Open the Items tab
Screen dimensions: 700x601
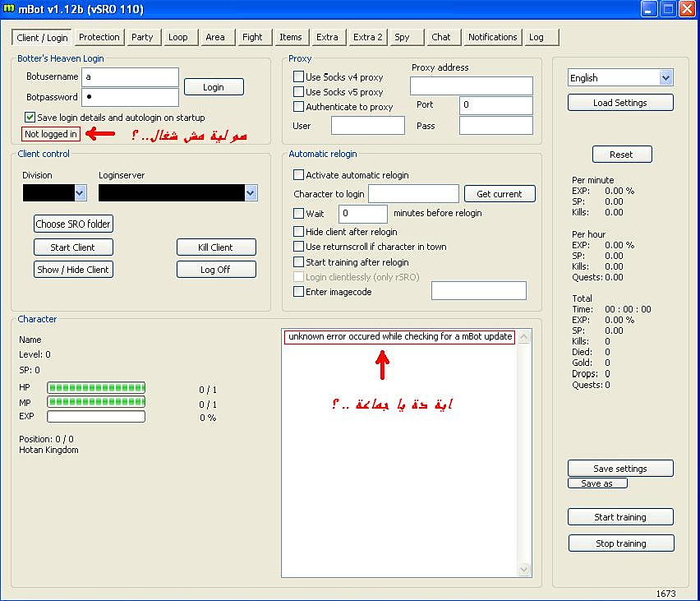tap(291, 37)
